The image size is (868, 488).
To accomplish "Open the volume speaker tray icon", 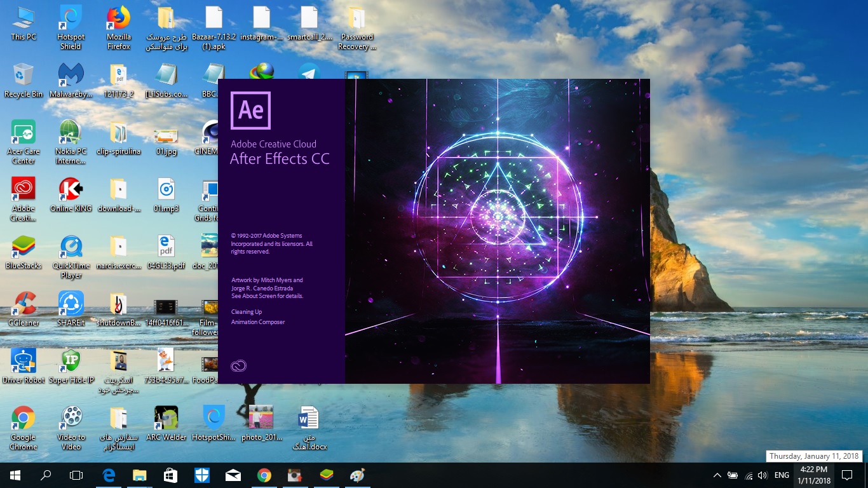I will pos(763,475).
